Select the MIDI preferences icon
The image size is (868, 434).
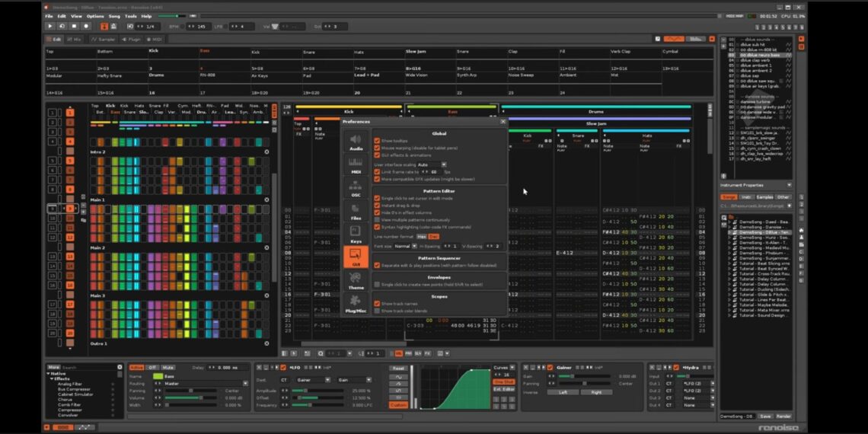(x=356, y=165)
